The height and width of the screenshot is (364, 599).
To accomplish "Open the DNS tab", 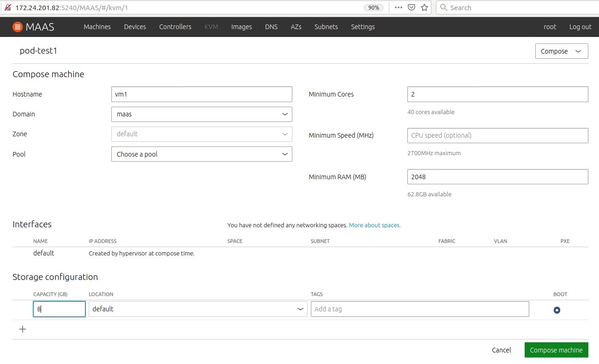I will [272, 27].
